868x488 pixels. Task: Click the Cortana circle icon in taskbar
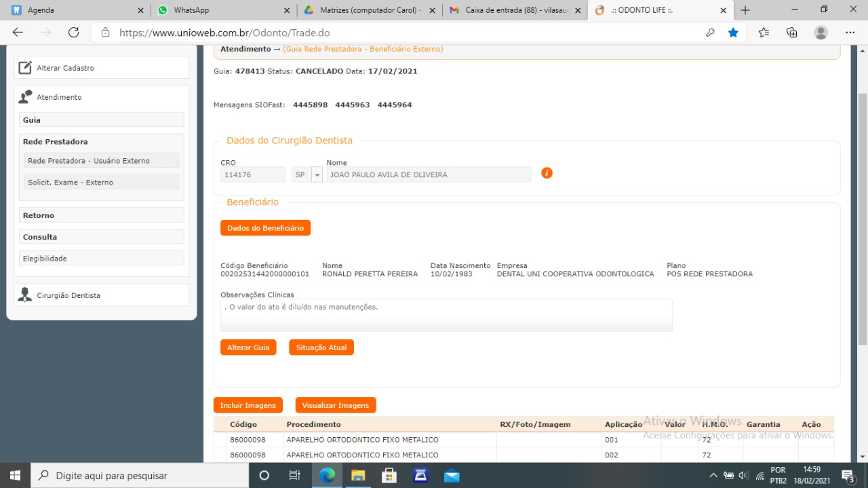tap(264, 475)
